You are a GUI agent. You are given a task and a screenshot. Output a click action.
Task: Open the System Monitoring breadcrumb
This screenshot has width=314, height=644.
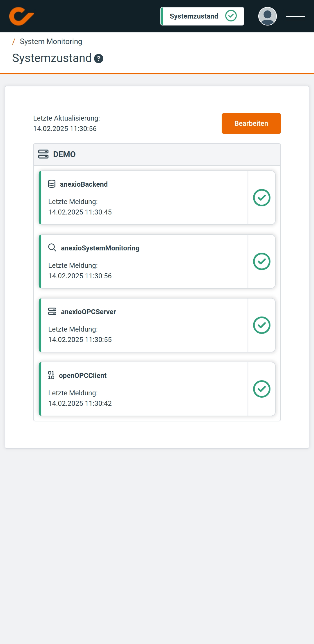coord(51,41)
